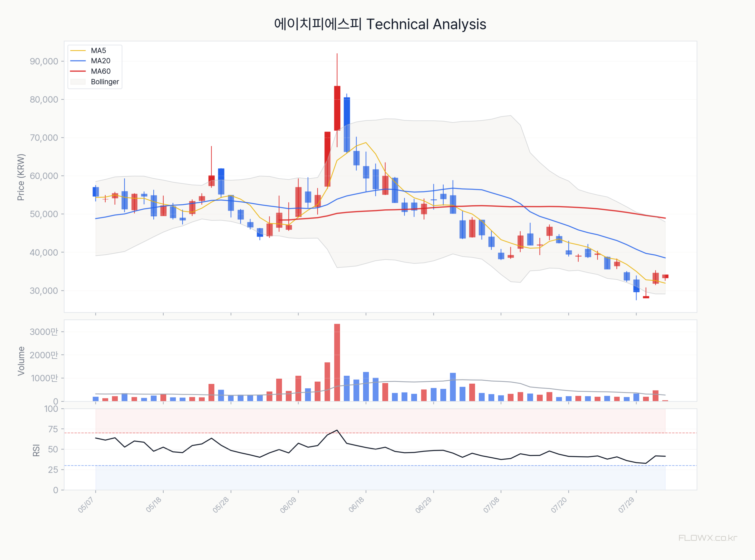Select the Bollinger legend label
The height and width of the screenshot is (560, 755).
105,82
